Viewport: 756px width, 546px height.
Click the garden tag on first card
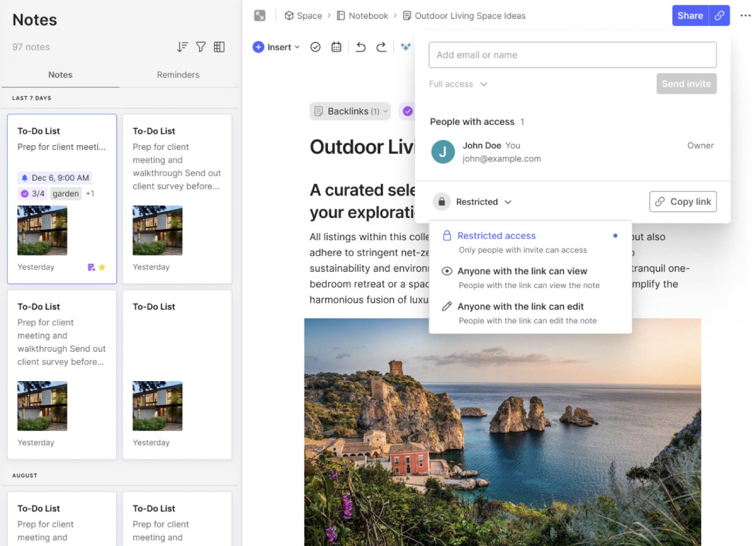(66, 194)
